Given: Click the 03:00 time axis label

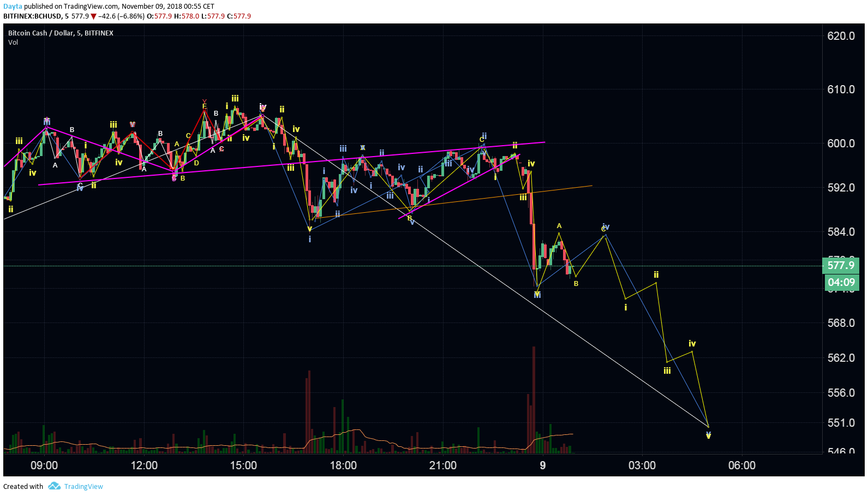Looking at the screenshot, I should pos(642,465).
